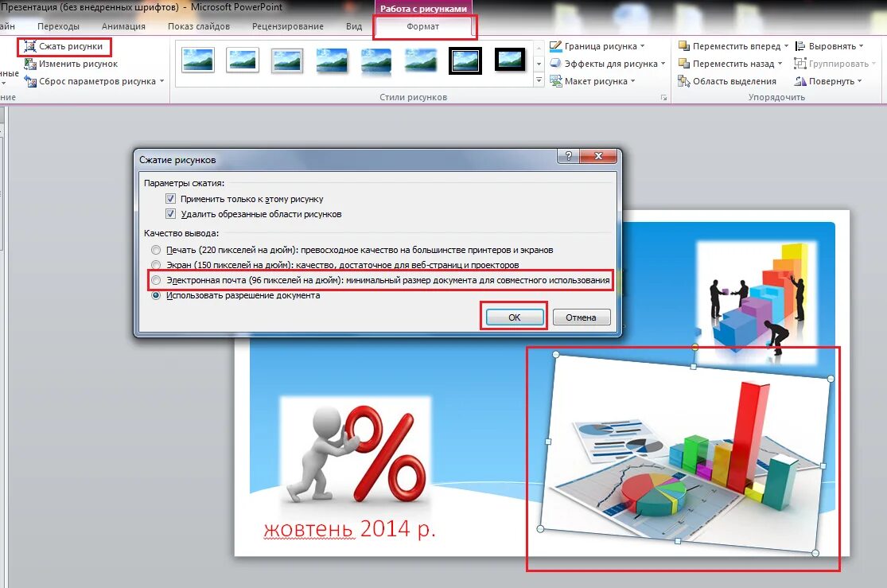This screenshot has width=887, height=588.
Task: Click the Область выделения label
Action: (734, 81)
